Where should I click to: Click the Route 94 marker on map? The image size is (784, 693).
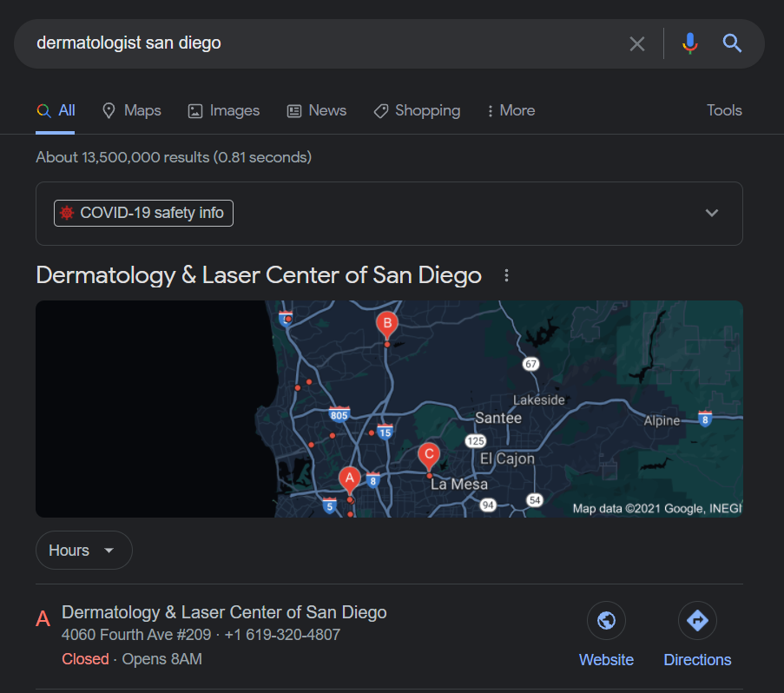(x=488, y=505)
